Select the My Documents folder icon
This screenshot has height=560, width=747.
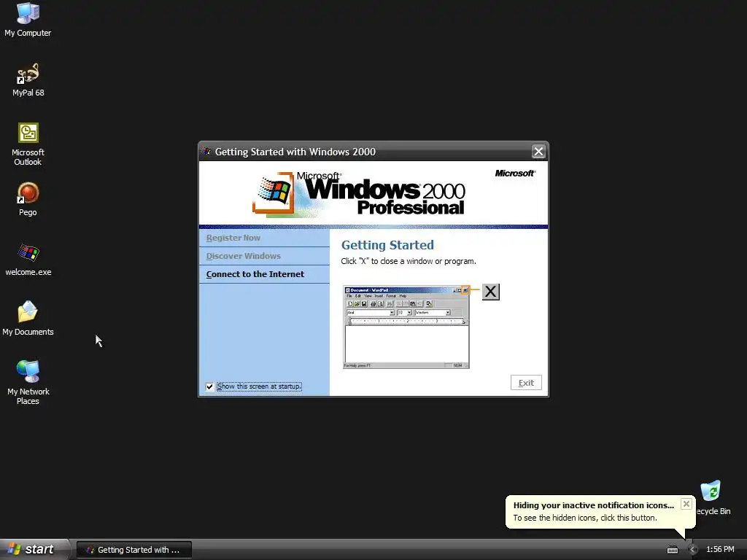click(x=28, y=318)
